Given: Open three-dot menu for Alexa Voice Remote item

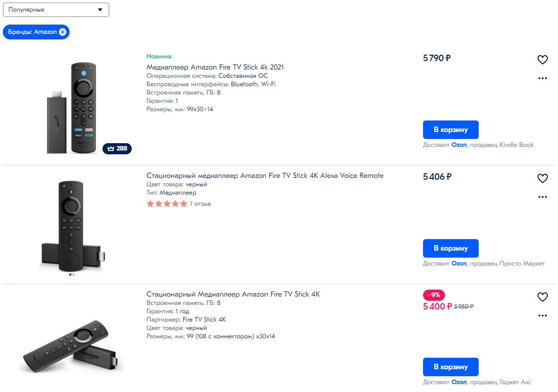Looking at the screenshot, I should click(542, 197).
